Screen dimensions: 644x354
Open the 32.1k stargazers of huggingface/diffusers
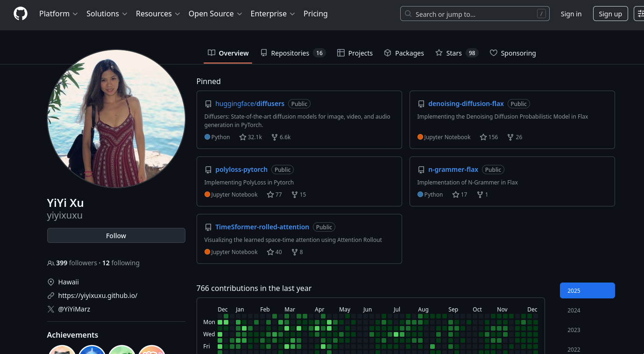[251, 137]
